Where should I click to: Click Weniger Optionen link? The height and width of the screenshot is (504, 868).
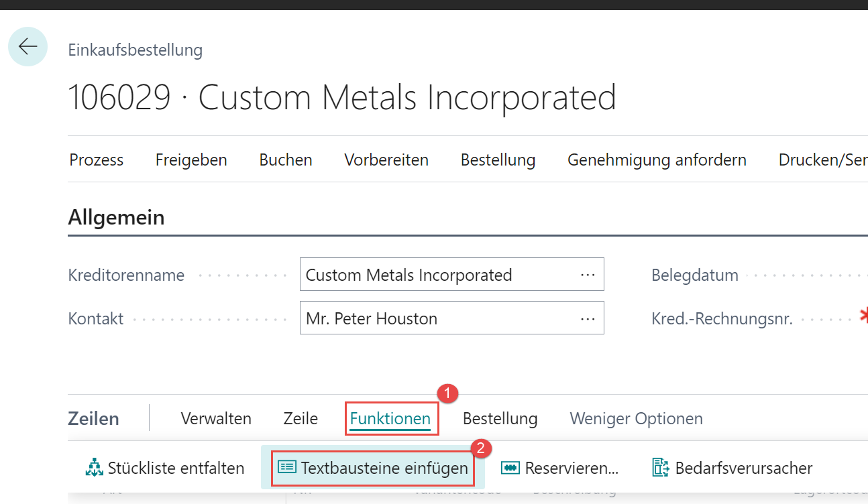(637, 419)
